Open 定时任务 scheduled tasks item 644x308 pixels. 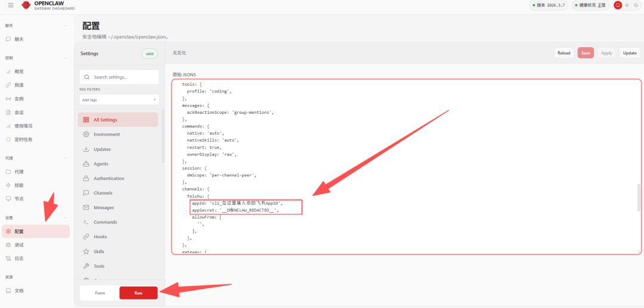point(23,139)
